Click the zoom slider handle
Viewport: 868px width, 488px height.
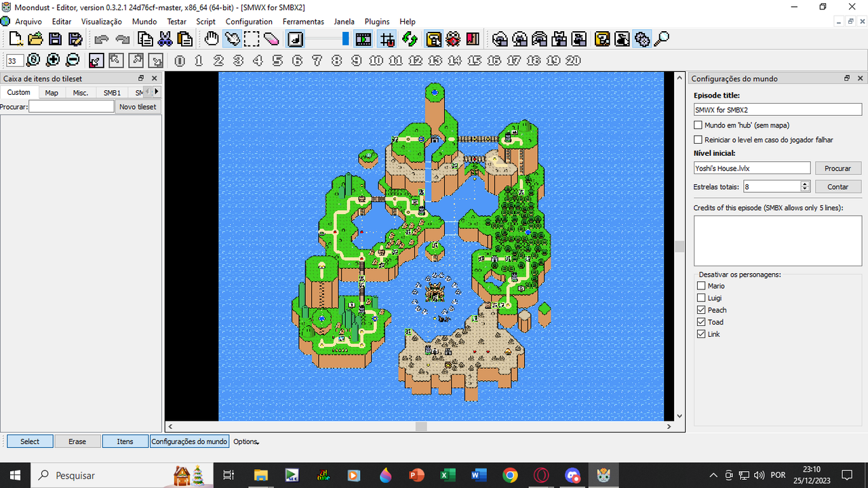pyautogui.click(x=345, y=39)
